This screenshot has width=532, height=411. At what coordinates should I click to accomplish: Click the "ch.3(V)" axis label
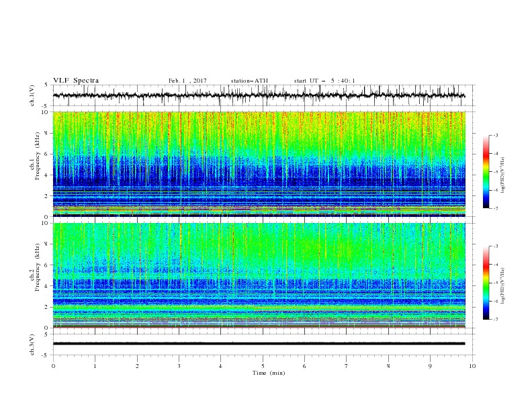(x=32, y=345)
